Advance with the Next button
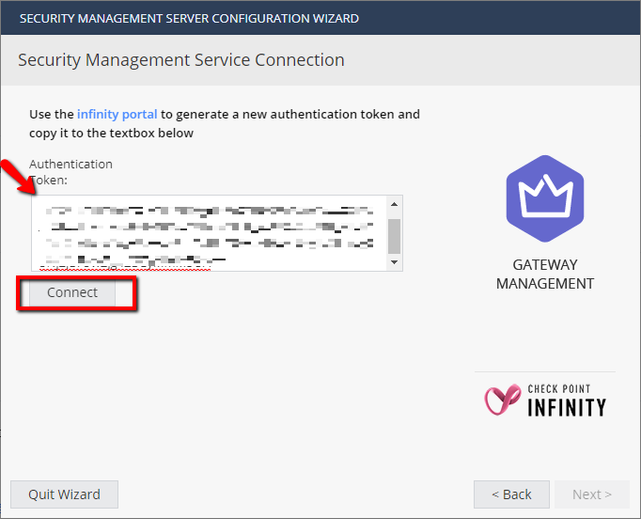Image resolution: width=641 pixels, height=519 pixels. 592,494
